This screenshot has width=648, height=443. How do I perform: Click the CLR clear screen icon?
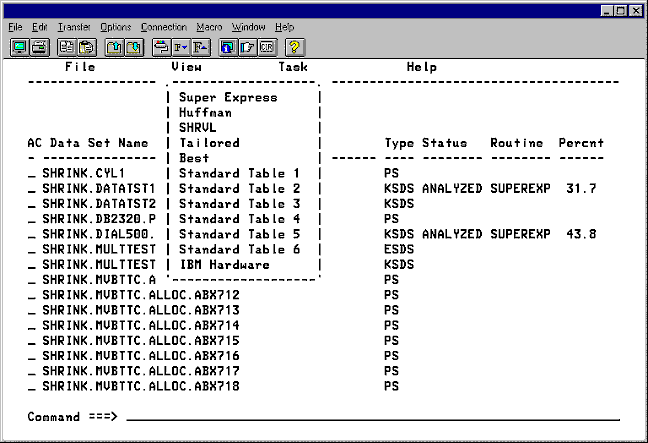point(267,47)
